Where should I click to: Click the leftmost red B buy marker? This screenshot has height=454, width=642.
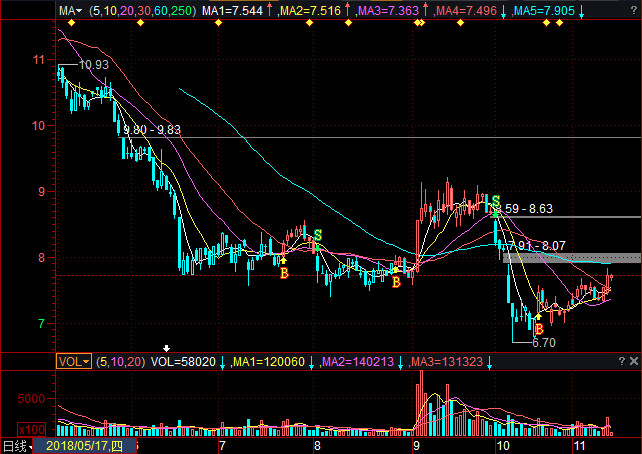tap(284, 272)
